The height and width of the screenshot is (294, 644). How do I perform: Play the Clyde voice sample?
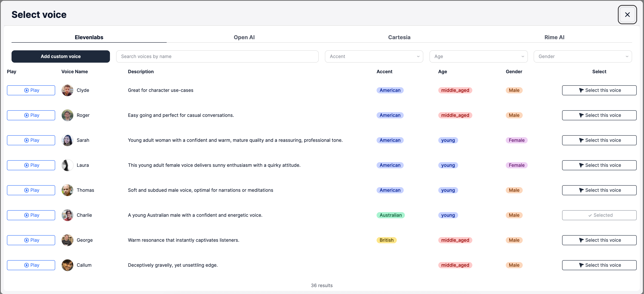coord(31,90)
